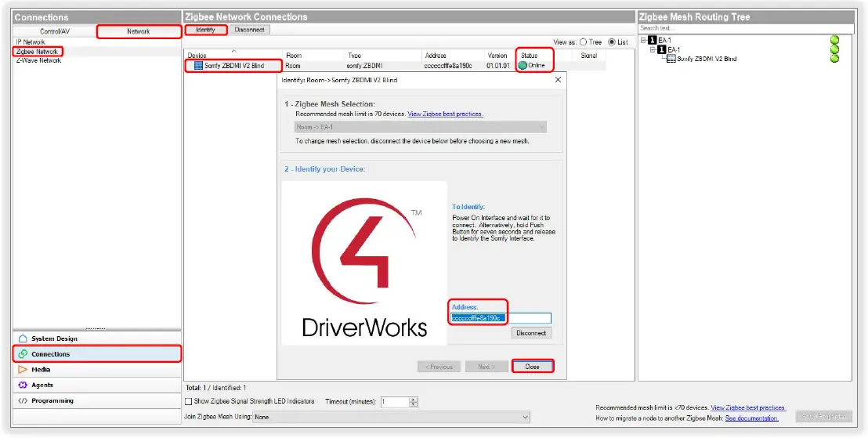
Task: Collapse the nested EA-1 tree node
Action: click(x=653, y=49)
